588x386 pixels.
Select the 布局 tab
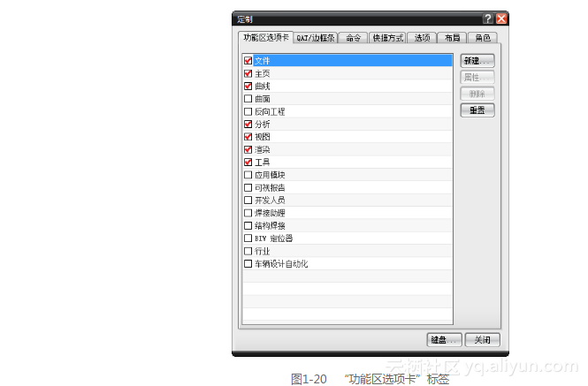[452, 38]
